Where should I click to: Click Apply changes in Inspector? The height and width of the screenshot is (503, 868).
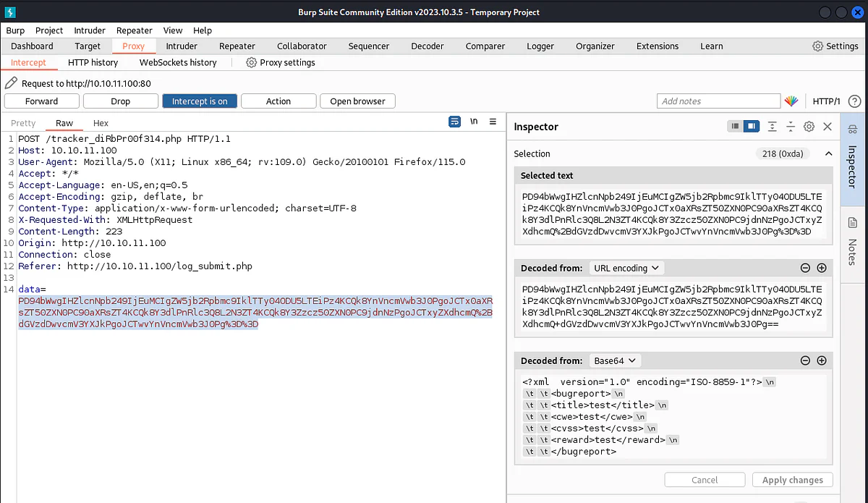[x=793, y=480]
